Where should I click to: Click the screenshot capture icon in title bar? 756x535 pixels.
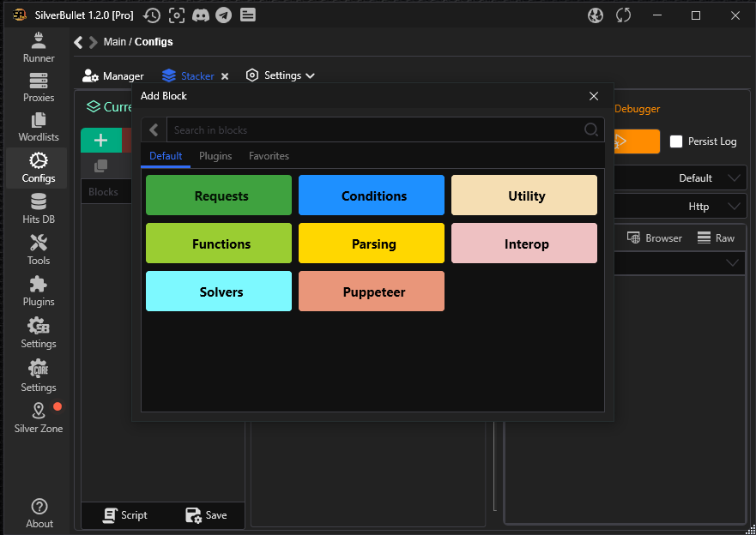pos(177,15)
